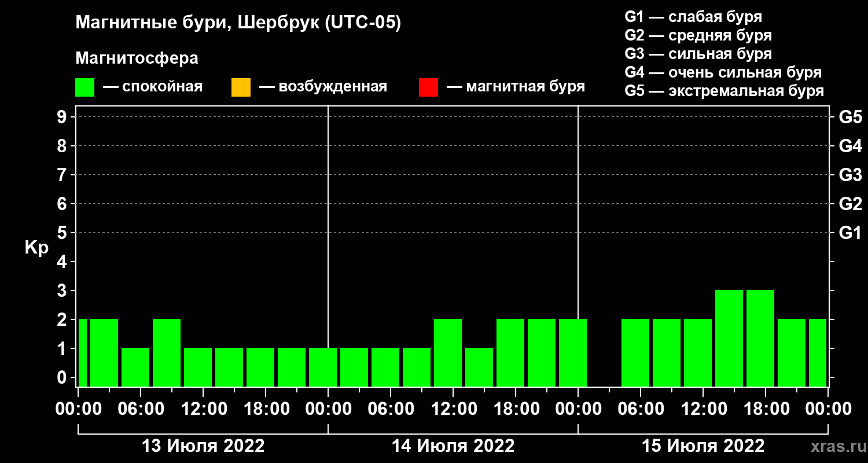
Task: Select 'G3 — сильная буря' legend line
Action: coord(698,54)
